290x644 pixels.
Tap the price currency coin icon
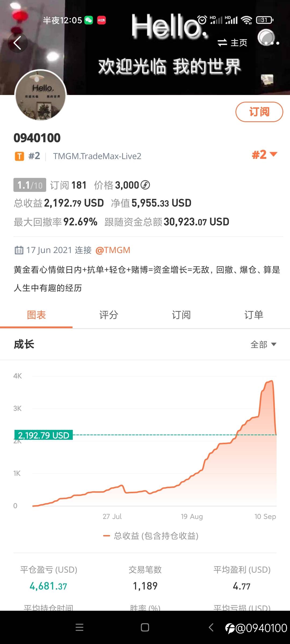(x=145, y=185)
